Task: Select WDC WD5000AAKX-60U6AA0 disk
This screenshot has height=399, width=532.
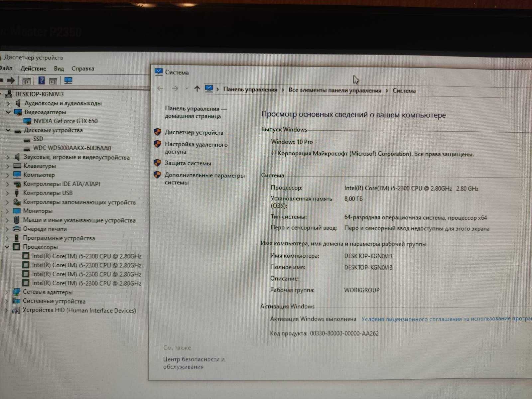Action: 72,148
